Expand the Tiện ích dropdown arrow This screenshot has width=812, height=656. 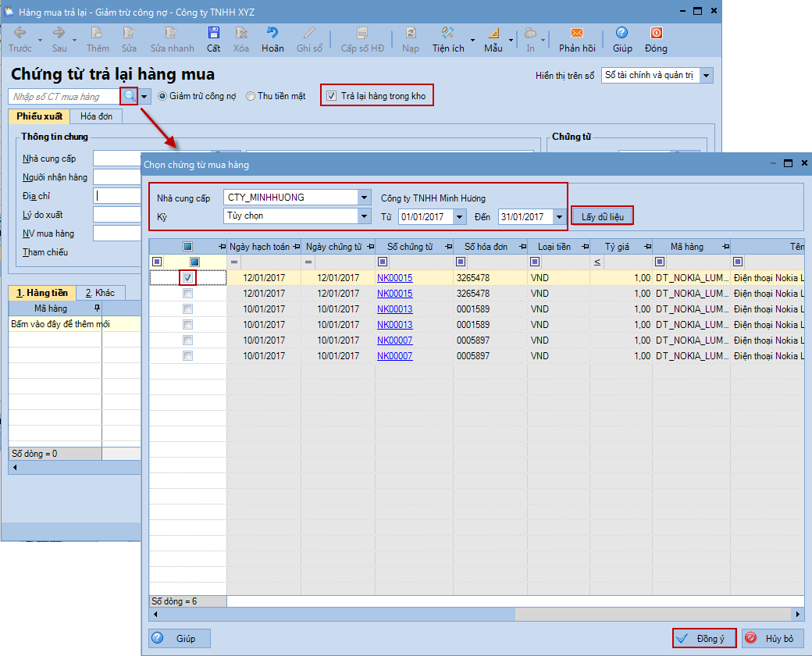coord(472,40)
